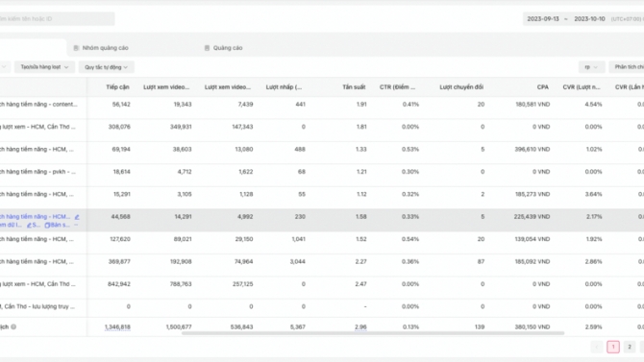Click CTR value 0.53%
This screenshot has width=644, height=362.
410,150
